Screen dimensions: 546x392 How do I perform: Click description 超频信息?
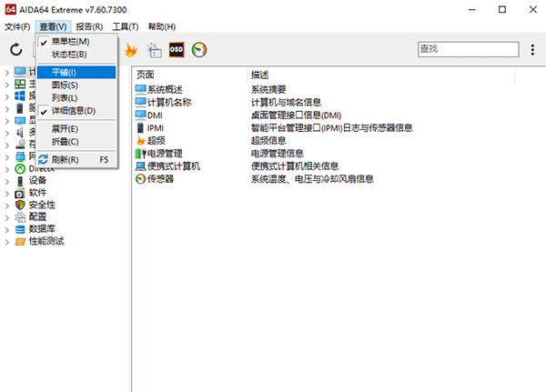[x=268, y=141]
